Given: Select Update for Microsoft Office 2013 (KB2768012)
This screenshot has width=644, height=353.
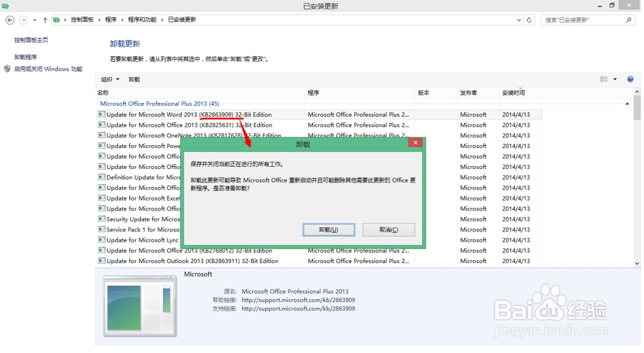Looking at the screenshot, I should click(319, 252).
